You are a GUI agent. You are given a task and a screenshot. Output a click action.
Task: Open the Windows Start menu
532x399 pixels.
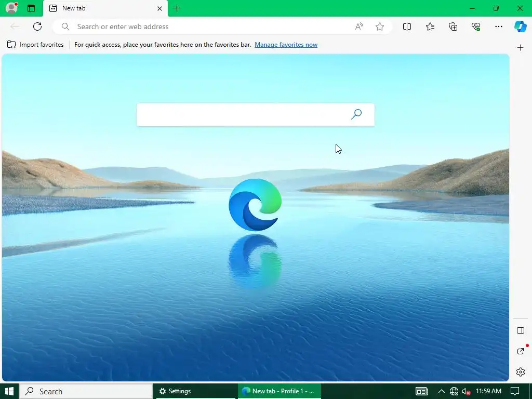tap(9, 391)
